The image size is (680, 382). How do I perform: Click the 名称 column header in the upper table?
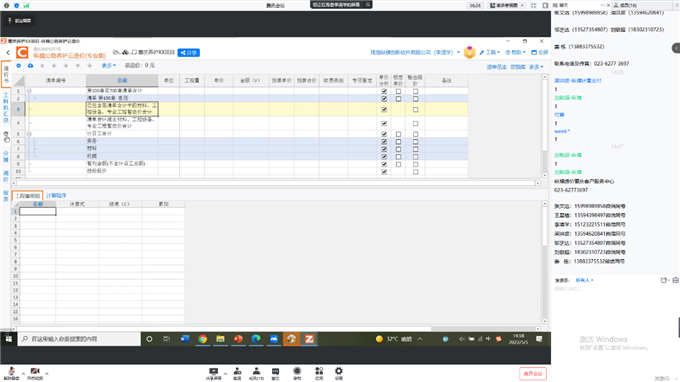pos(122,81)
